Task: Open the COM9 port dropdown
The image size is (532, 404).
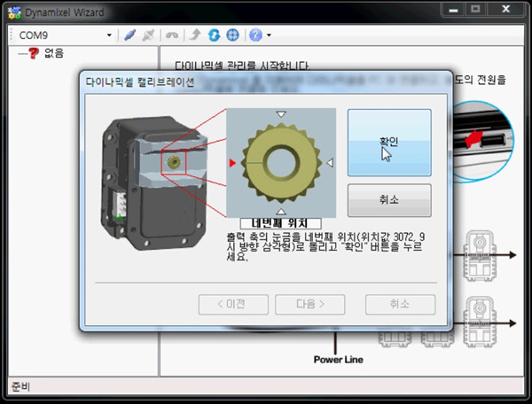Action: click(x=109, y=35)
